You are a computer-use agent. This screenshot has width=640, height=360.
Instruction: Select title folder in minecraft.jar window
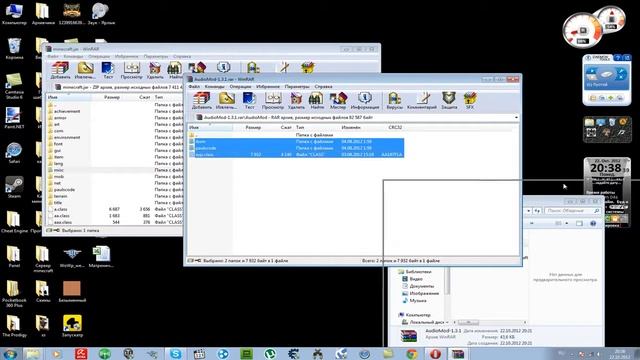point(58,202)
